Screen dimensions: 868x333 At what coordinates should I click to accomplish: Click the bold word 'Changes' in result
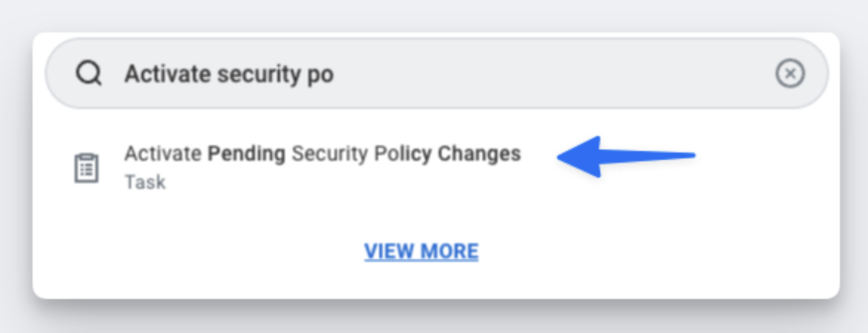click(x=479, y=154)
